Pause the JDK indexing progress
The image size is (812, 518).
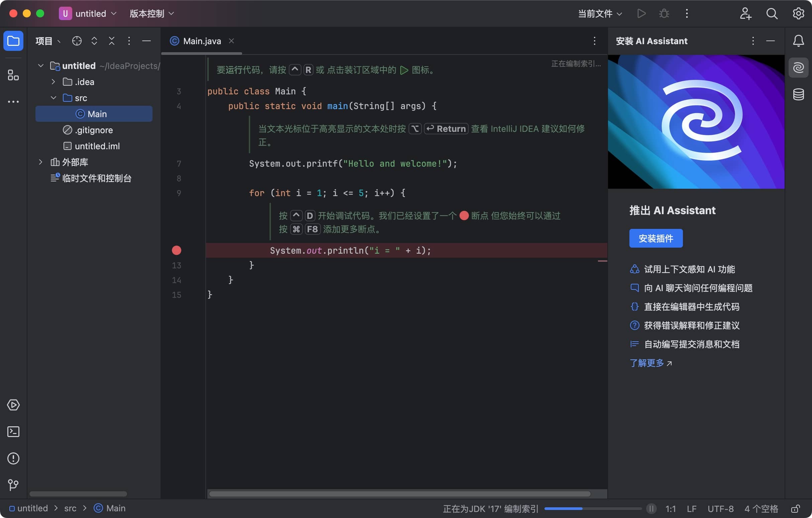651,508
